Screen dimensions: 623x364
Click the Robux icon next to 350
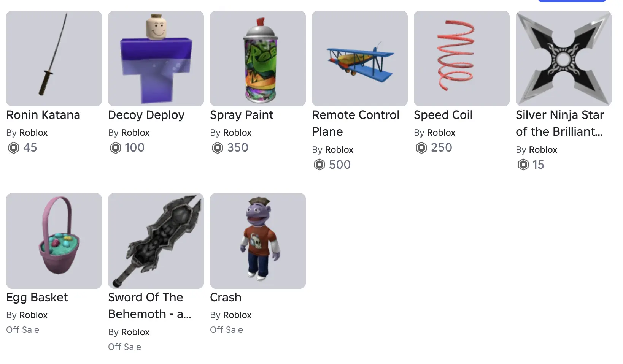[x=218, y=147]
